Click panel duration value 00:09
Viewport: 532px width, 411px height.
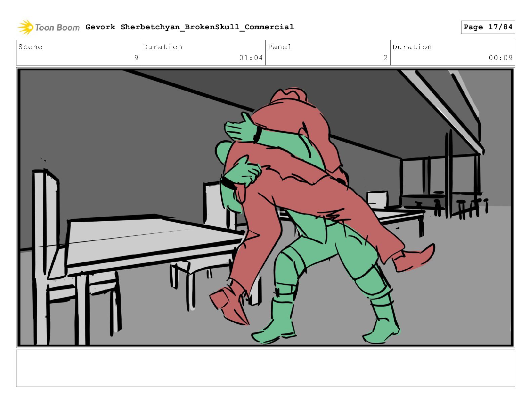(x=501, y=58)
